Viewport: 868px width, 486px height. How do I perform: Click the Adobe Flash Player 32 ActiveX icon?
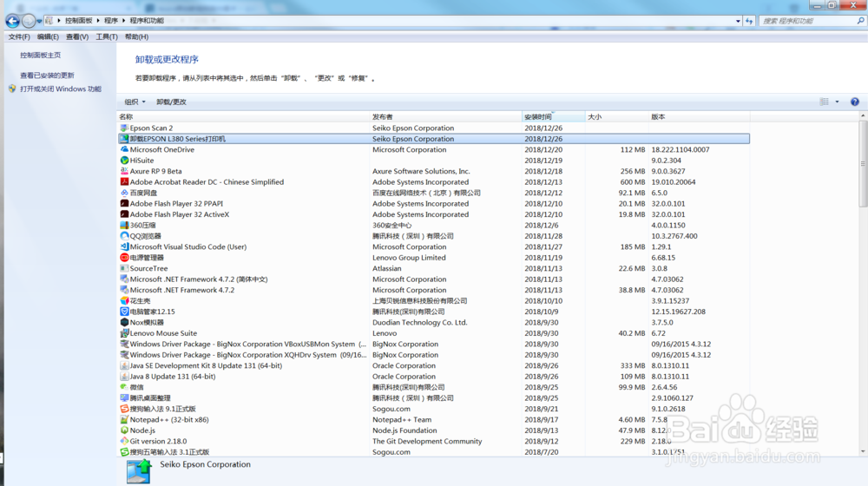pyautogui.click(x=124, y=214)
